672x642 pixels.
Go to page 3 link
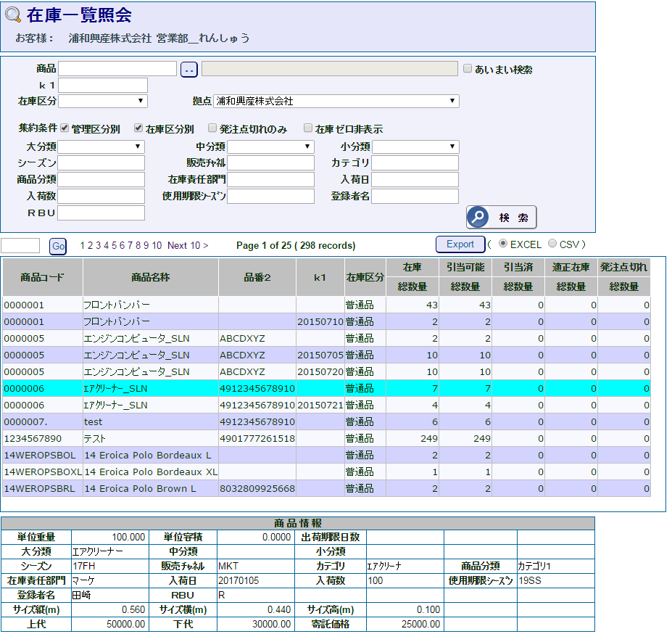[98, 245]
